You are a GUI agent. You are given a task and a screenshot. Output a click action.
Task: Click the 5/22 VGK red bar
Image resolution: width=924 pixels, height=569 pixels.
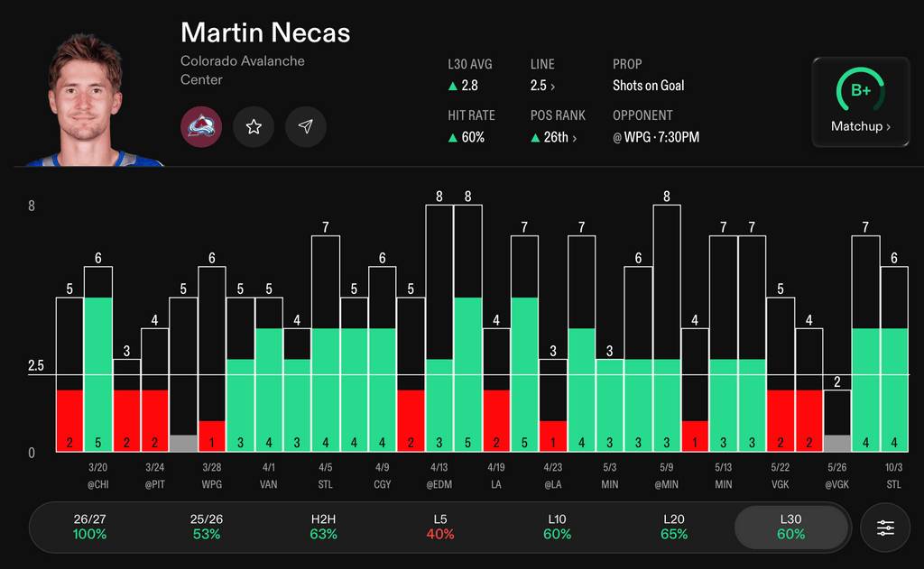781,420
